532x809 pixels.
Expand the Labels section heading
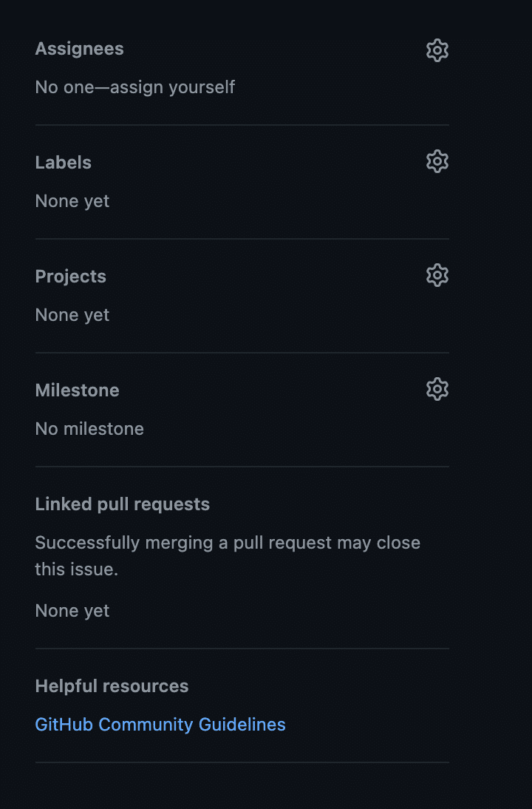tap(64, 163)
